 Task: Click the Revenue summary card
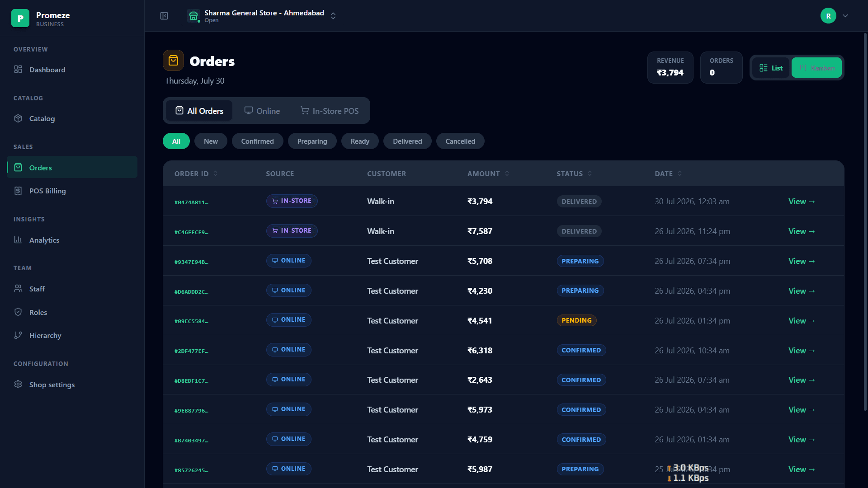click(670, 67)
